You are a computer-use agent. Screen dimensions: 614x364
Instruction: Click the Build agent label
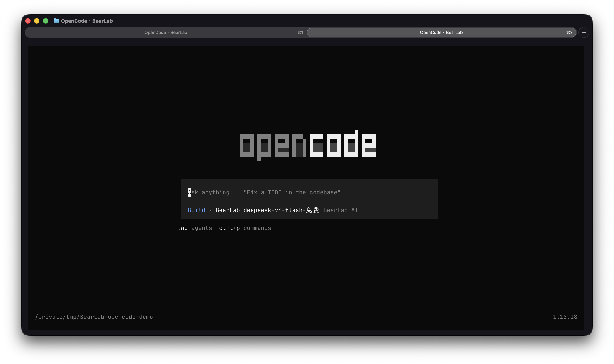pyautogui.click(x=196, y=210)
